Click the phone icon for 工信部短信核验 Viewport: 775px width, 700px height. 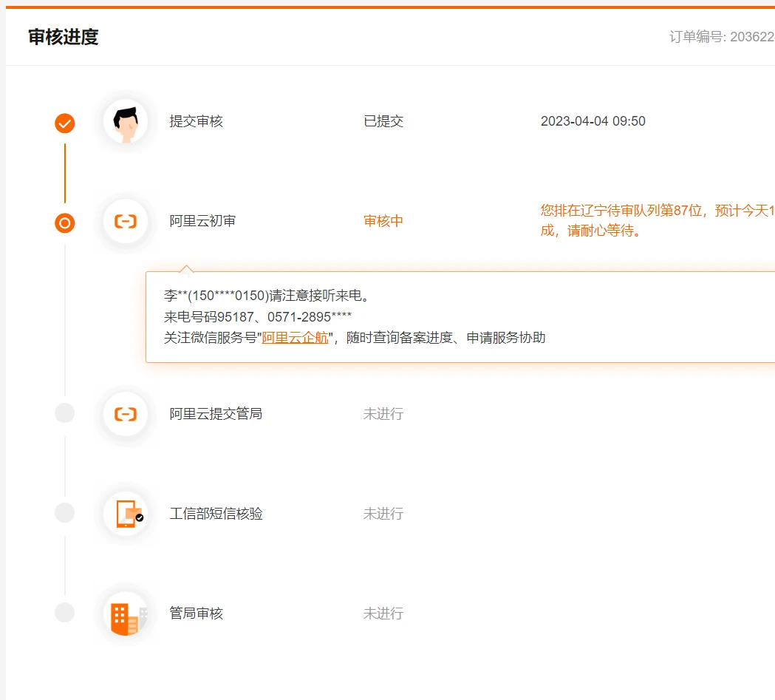coord(126,514)
